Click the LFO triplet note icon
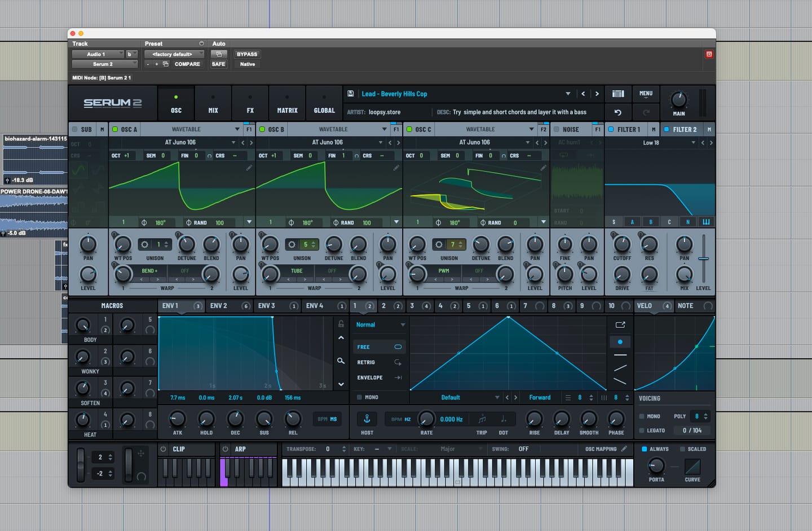812x531 pixels. click(482, 419)
